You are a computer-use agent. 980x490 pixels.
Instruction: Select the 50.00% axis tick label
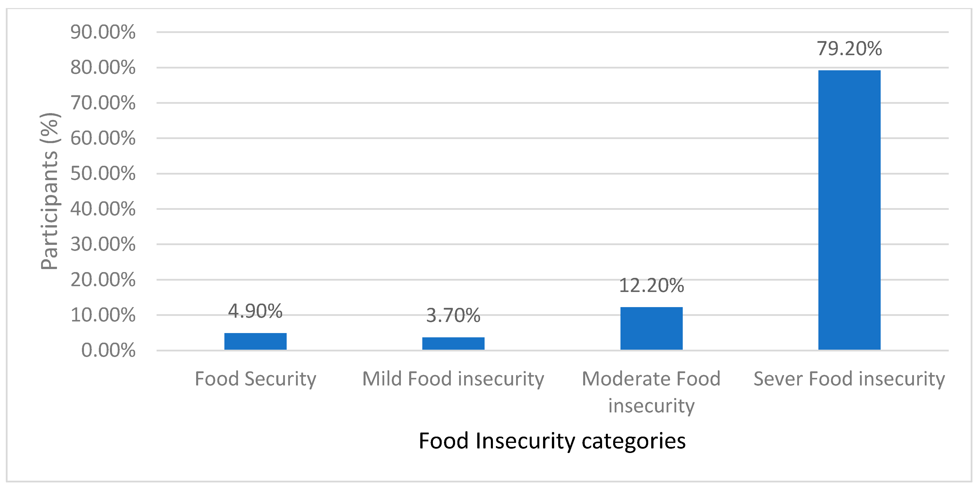(x=103, y=173)
